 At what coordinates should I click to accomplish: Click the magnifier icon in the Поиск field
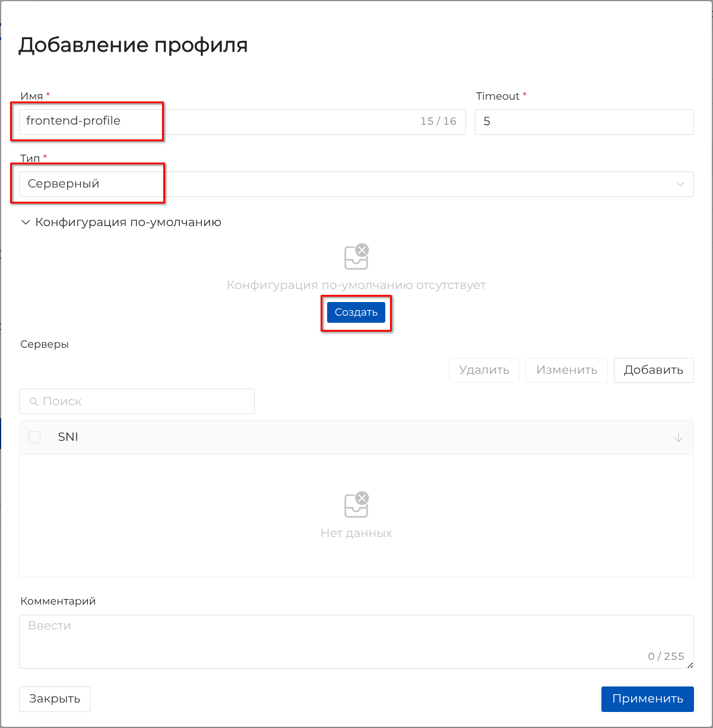[x=34, y=402]
